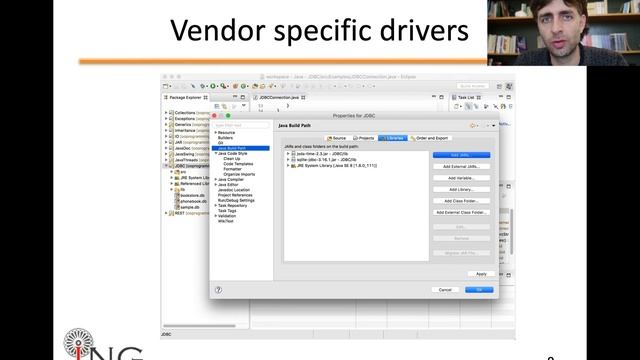Click the Open Type toolbar icon
This screenshot has height=360, width=640.
coord(255,86)
